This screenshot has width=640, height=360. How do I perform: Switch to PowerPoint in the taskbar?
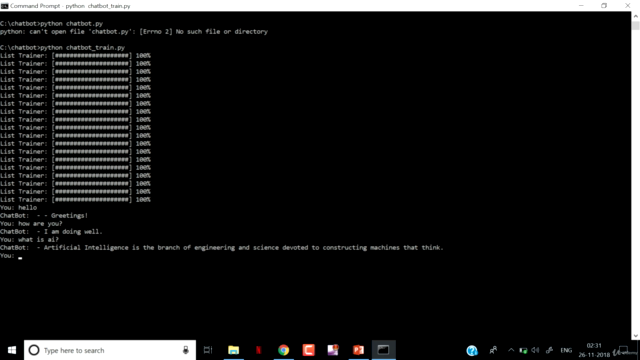(x=358, y=350)
